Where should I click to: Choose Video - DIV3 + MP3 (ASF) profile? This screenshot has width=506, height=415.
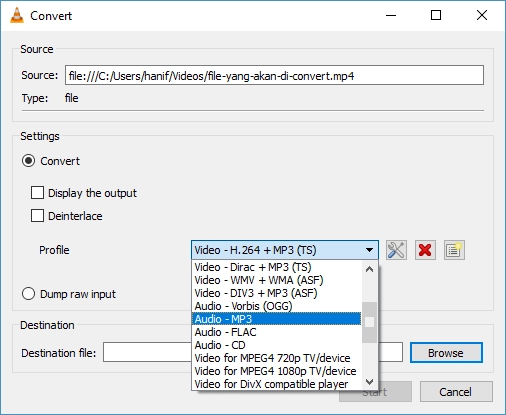click(277, 293)
